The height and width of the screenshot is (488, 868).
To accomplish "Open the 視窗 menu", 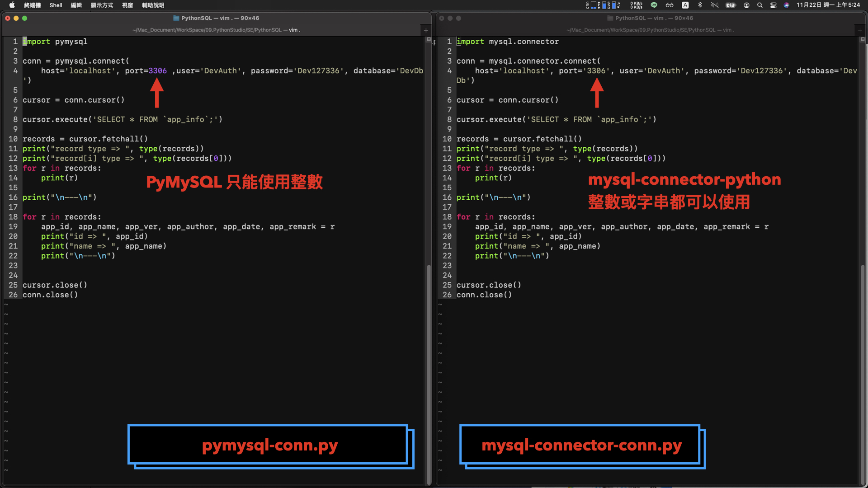I will [127, 5].
